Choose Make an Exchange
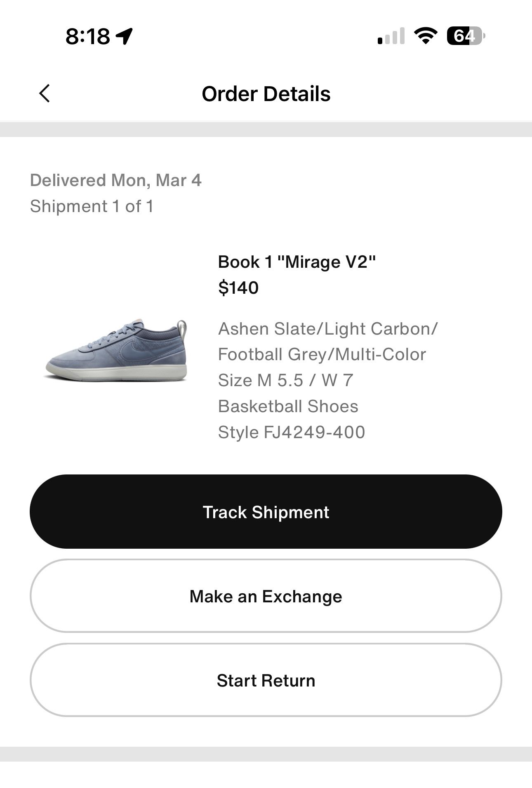The image size is (532, 788). 266,596
